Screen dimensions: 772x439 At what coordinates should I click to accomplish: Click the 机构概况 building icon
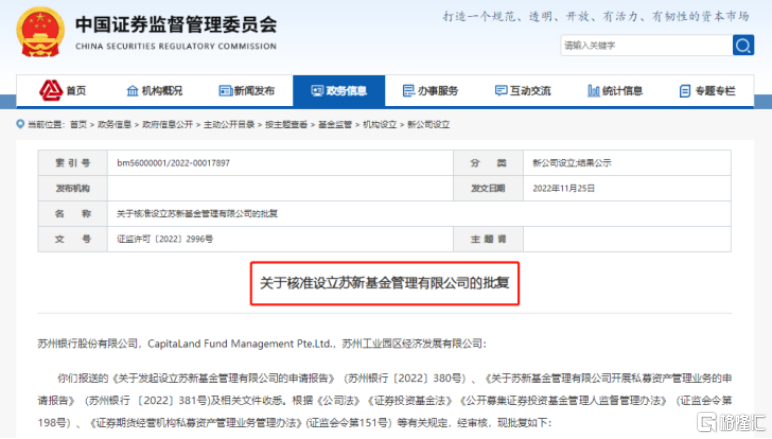(x=132, y=91)
